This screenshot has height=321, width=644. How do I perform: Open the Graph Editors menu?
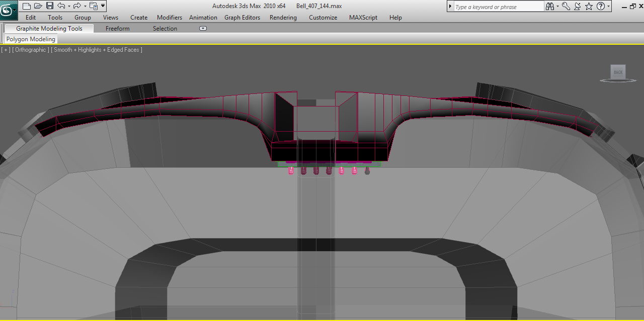coord(243,17)
